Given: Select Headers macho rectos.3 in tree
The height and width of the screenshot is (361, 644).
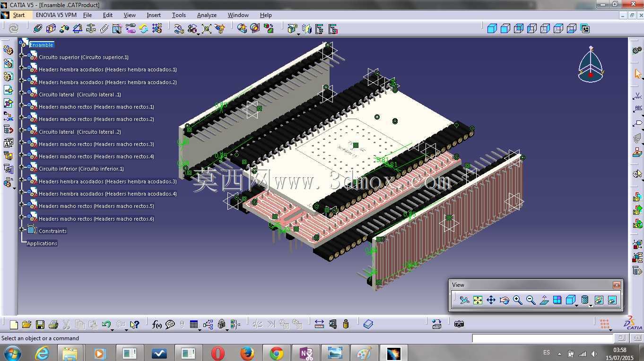Looking at the screenshot, I should click(96, 144).
